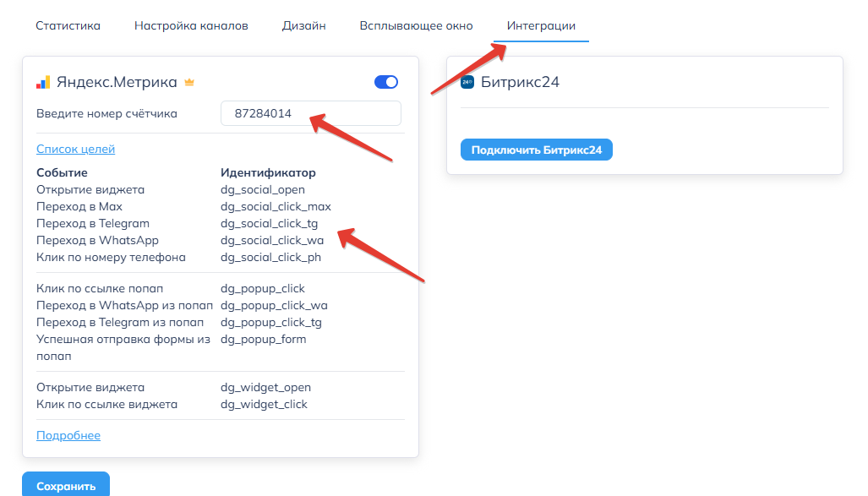
Task: Click the dg_widget_click identifier
Action: point(264,405)
